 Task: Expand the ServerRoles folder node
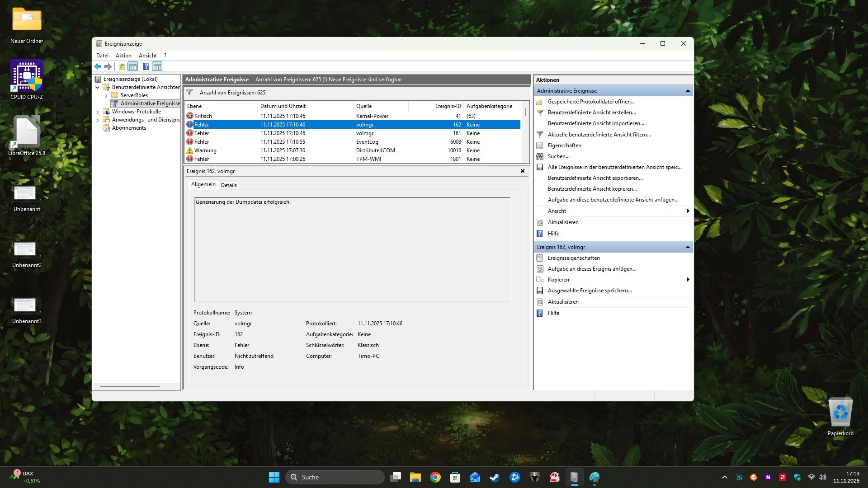coord(106,95)
